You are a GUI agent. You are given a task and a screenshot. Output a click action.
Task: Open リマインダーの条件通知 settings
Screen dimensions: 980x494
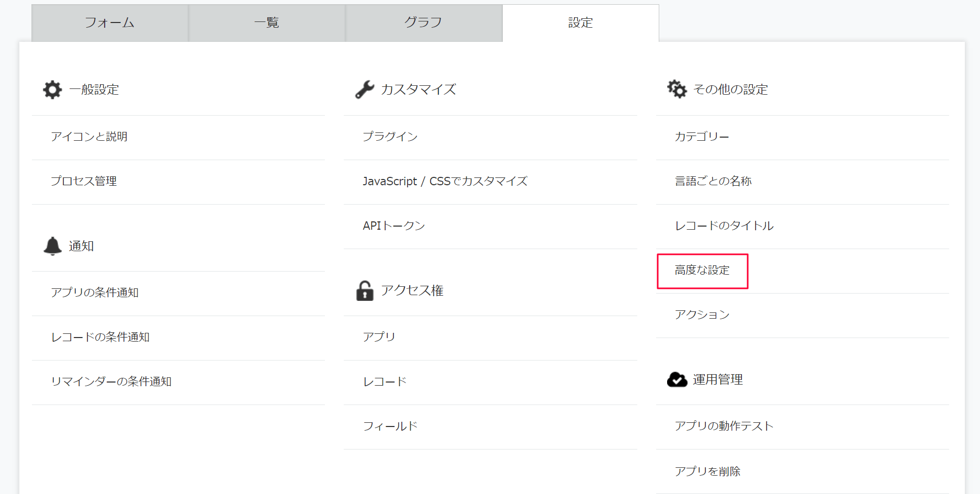tap(111, 381)
